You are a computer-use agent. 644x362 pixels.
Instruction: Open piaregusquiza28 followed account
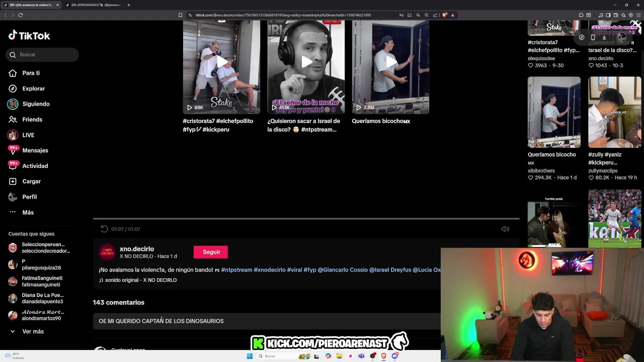[x=40, y=264]
